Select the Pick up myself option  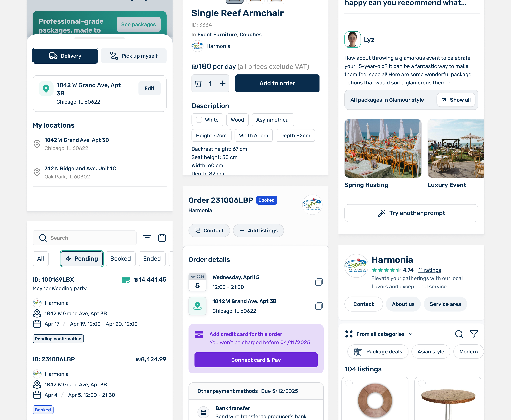pyautogui.click(x=134, y=56)
